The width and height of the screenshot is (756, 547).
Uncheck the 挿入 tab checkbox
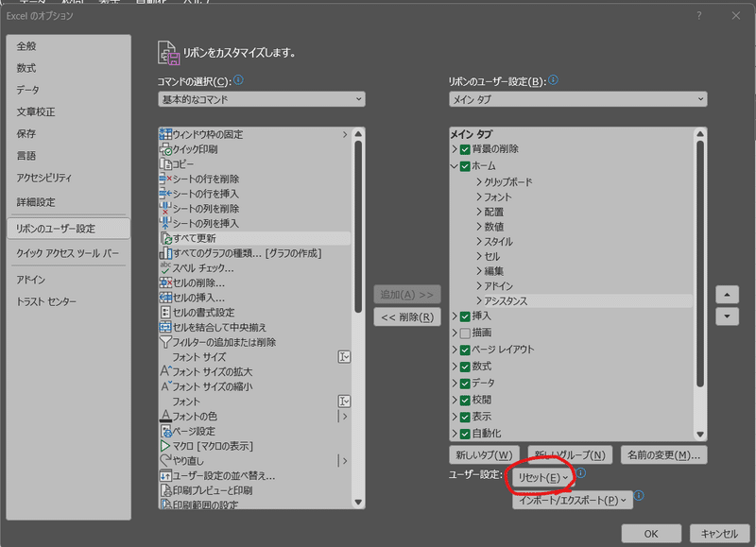click(x=465, y=316)
